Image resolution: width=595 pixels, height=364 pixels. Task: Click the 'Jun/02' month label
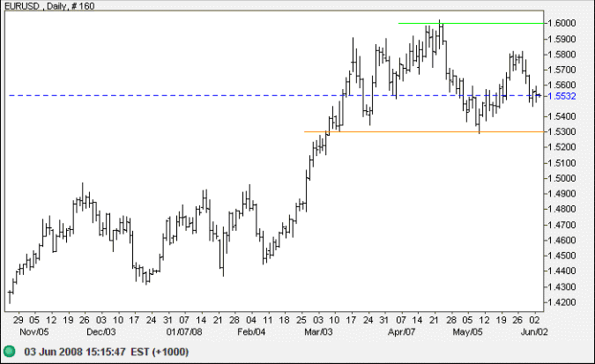tap(534, 331)
